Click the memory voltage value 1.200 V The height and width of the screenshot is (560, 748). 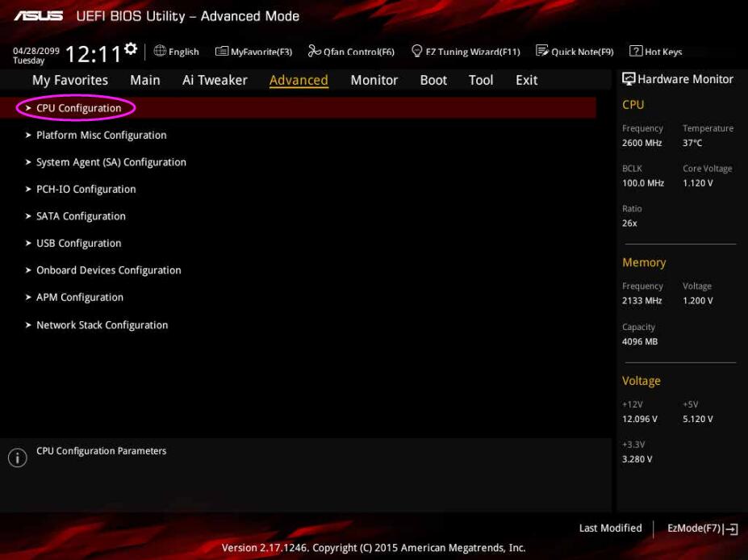pyautogui.click(x=698, y=300)
